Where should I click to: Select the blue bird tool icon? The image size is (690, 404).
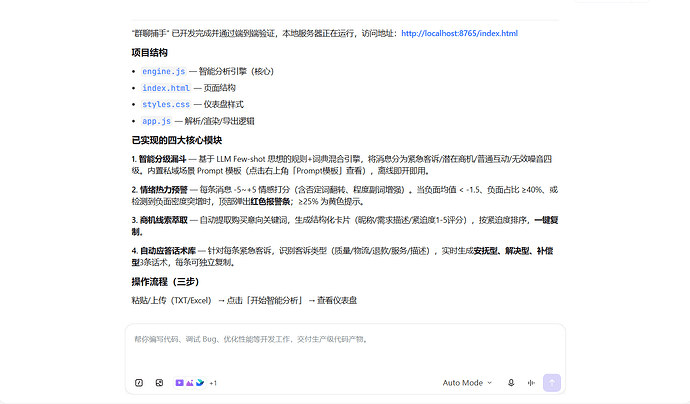tap(200, 383)
